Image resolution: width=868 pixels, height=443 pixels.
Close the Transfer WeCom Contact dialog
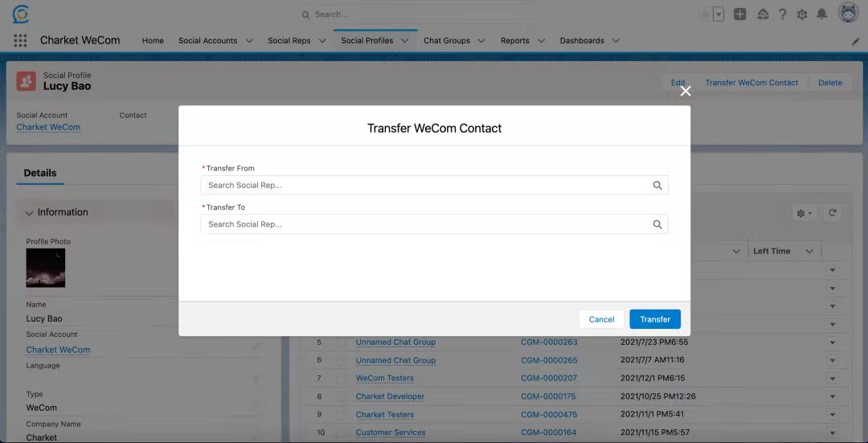click(x=686, y=92)
